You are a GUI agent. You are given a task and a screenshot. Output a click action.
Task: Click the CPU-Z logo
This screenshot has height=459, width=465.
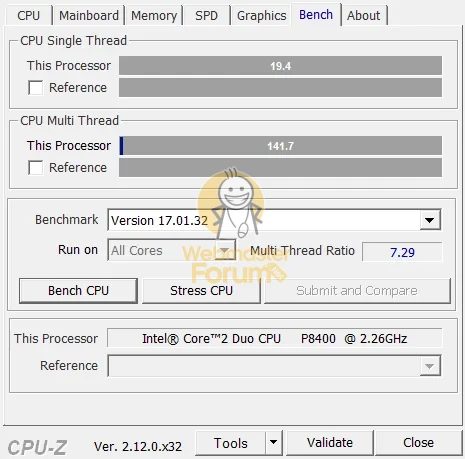tap(37, 447)
